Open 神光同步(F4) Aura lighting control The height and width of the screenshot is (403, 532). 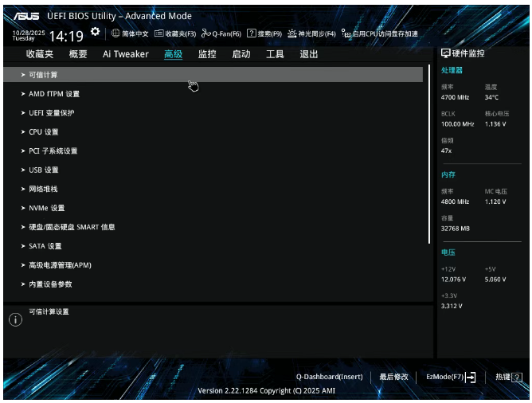(292, 33)
